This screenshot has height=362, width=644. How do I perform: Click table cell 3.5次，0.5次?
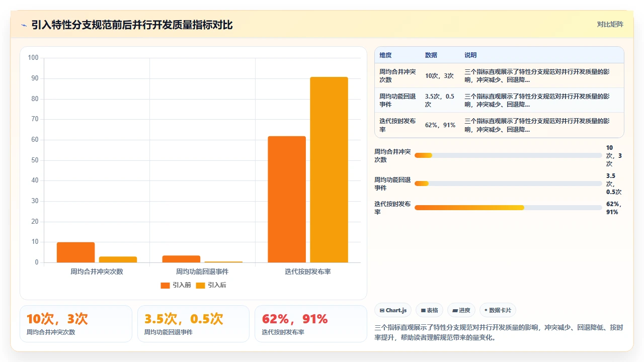tap(440, 101)
